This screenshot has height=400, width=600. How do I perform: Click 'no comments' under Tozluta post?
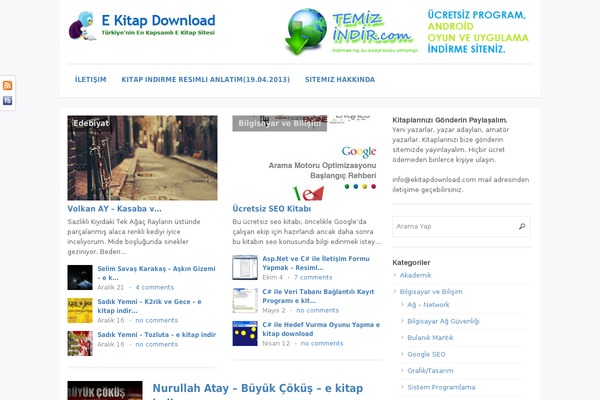click(x=157, y=344)
